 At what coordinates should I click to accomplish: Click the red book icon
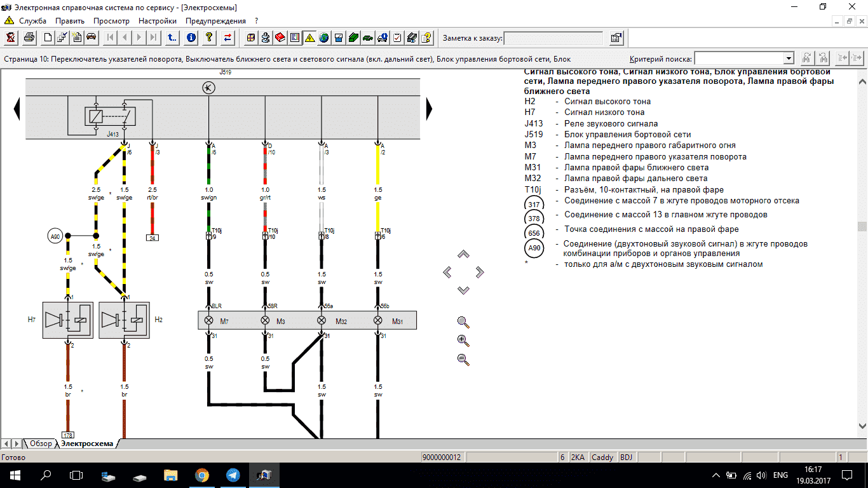(x=280, y=37)
